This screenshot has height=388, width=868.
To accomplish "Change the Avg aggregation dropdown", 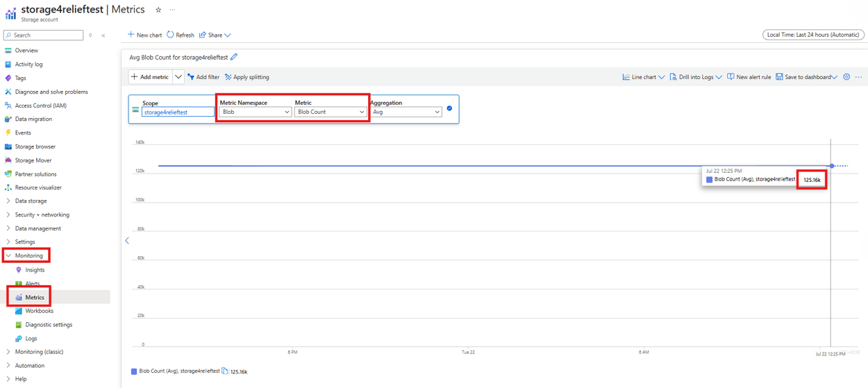I will (406, 112).
